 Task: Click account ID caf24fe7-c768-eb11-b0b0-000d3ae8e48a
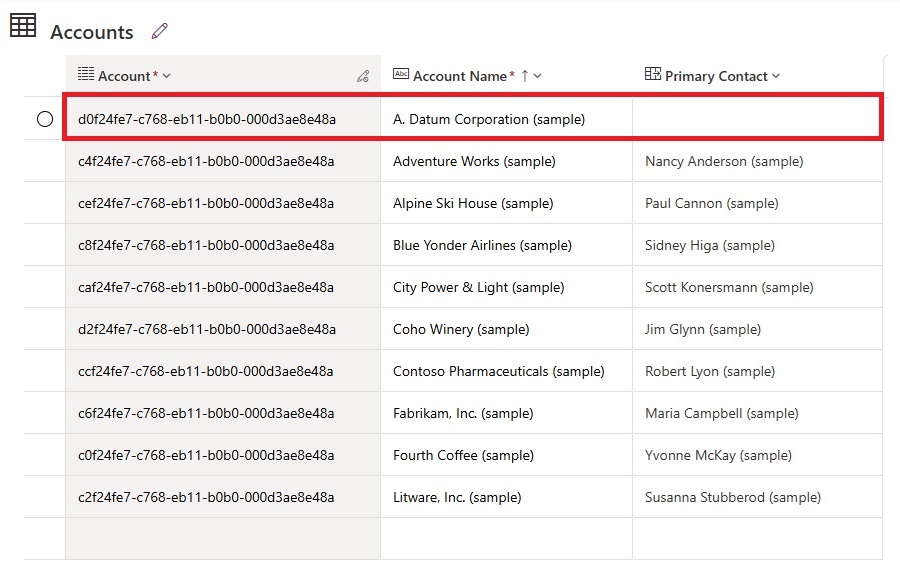coord(205,287)
